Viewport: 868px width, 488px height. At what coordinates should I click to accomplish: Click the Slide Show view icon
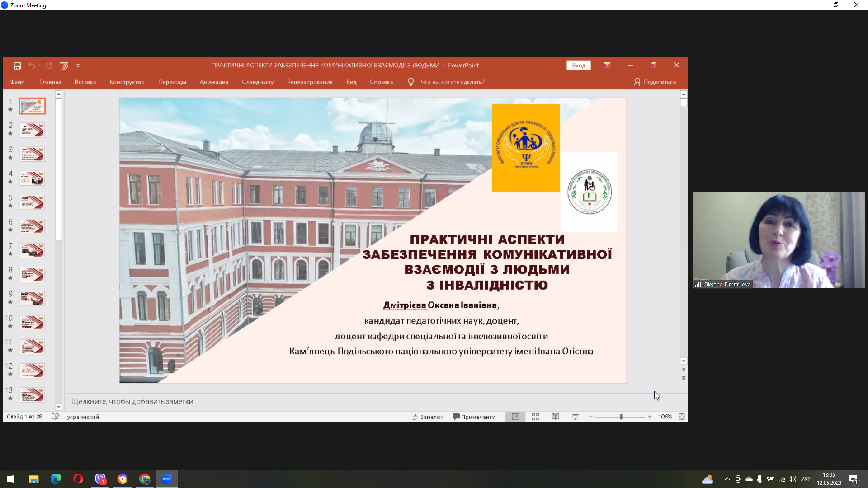pyautogui.click(x=575, y=417)
